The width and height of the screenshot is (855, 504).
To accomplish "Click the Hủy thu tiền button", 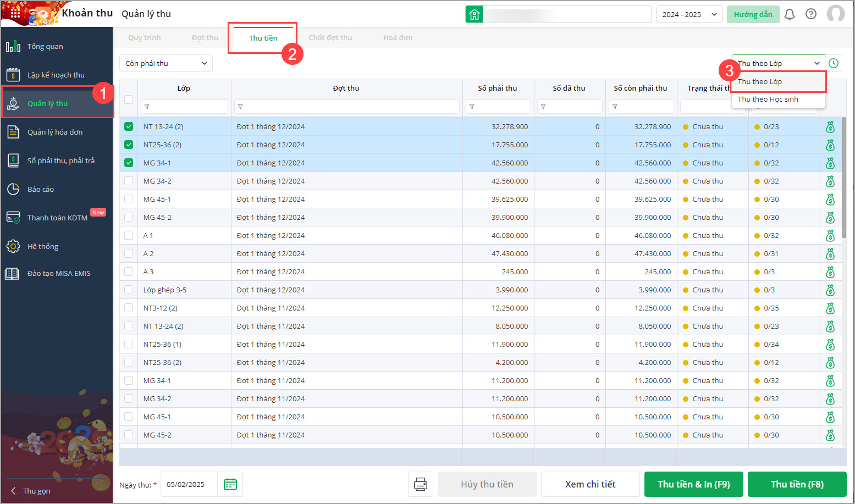I will click(x=487, y=484).
